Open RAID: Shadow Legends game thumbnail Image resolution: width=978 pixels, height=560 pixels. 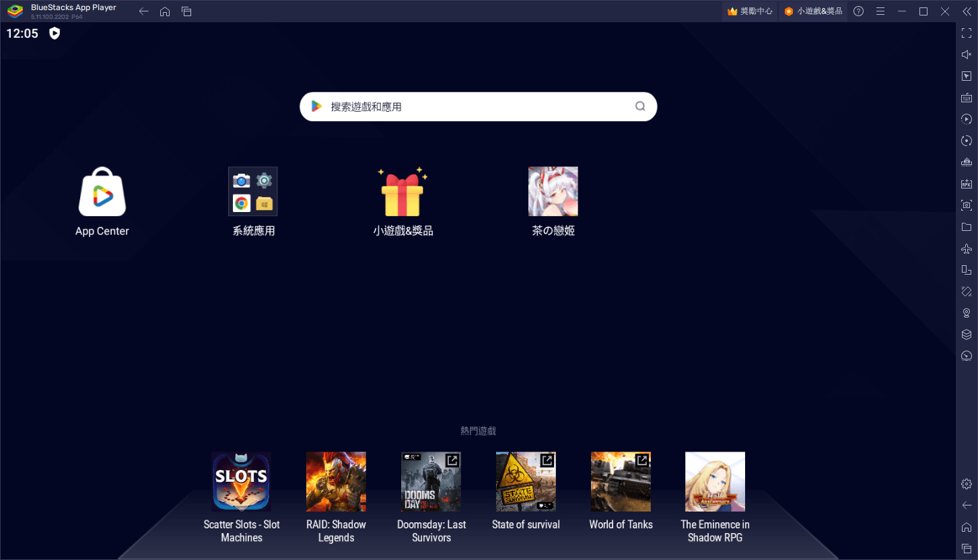coord(336,482)
